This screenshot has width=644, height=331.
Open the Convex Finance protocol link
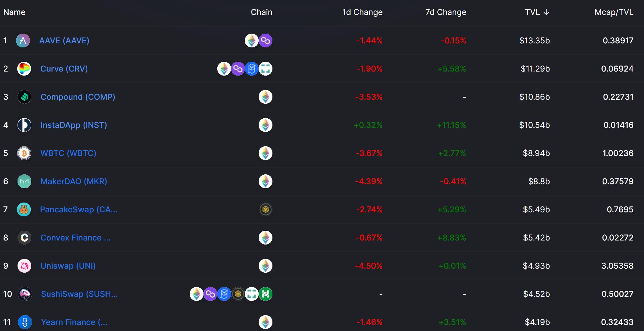pos(75,238)
